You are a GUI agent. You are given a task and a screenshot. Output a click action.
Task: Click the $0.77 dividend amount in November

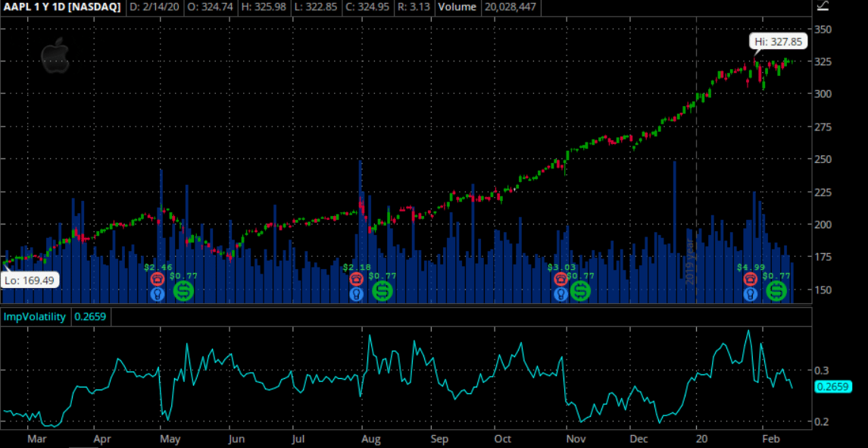click(x=581, y=275)
